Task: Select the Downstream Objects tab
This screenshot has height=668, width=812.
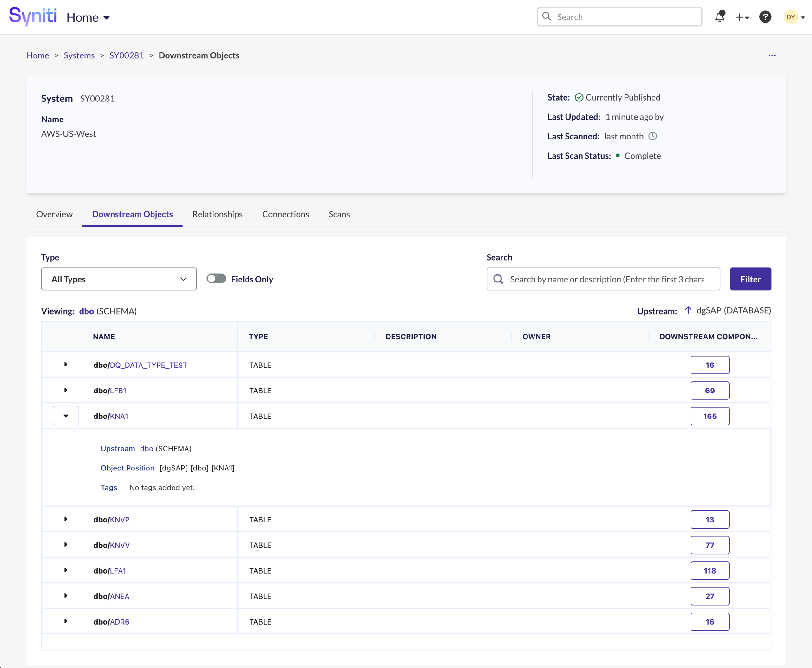Action: point(133,214)
